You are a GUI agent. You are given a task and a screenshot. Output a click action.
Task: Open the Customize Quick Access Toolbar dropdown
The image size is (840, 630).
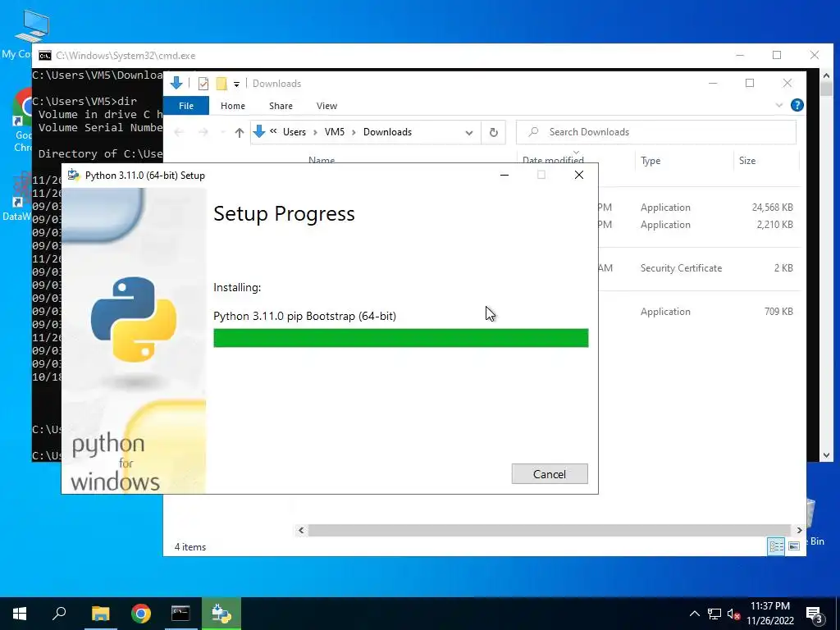coord(236,84)
